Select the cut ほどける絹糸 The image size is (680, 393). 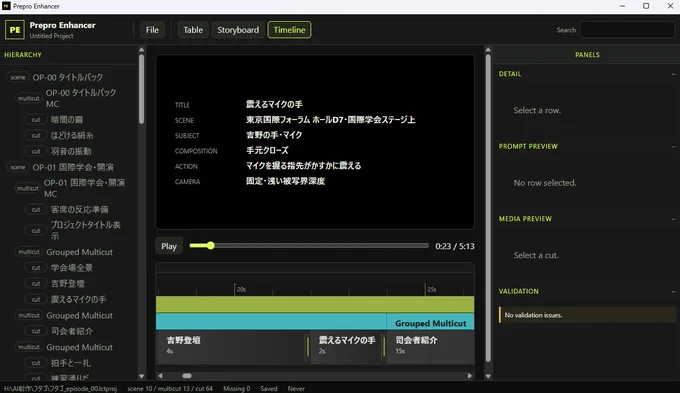(x=72, y=135)
